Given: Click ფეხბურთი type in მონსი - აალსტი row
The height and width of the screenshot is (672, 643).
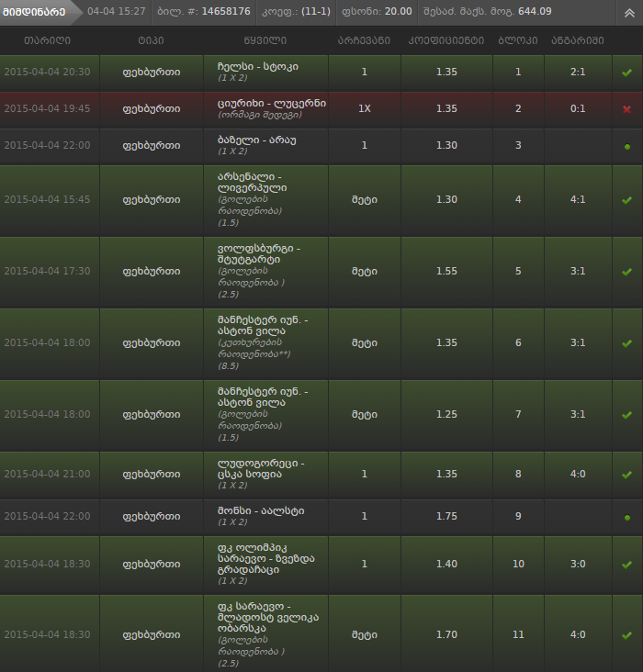Looking at the screenshot, I should tap(152, 517).
